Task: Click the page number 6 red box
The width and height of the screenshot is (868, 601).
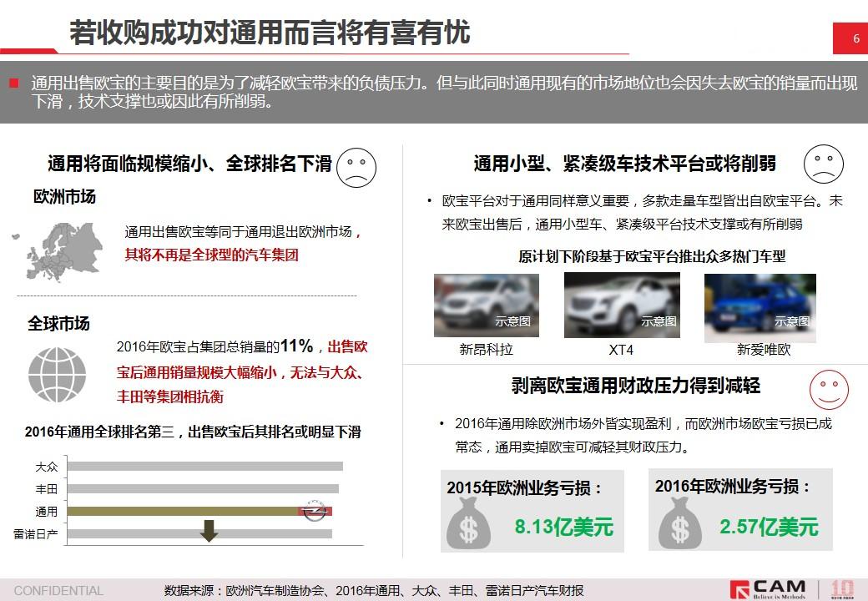Action: click(850, 38)
